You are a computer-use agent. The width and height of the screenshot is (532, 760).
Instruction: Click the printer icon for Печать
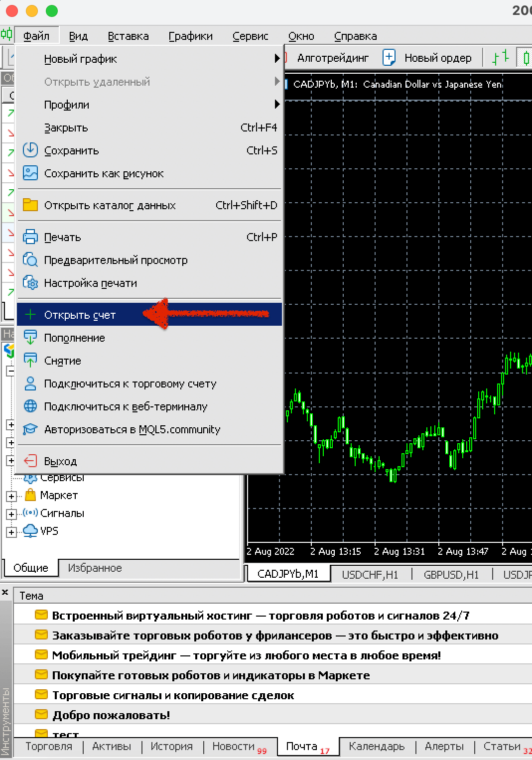tap(30, 237)
